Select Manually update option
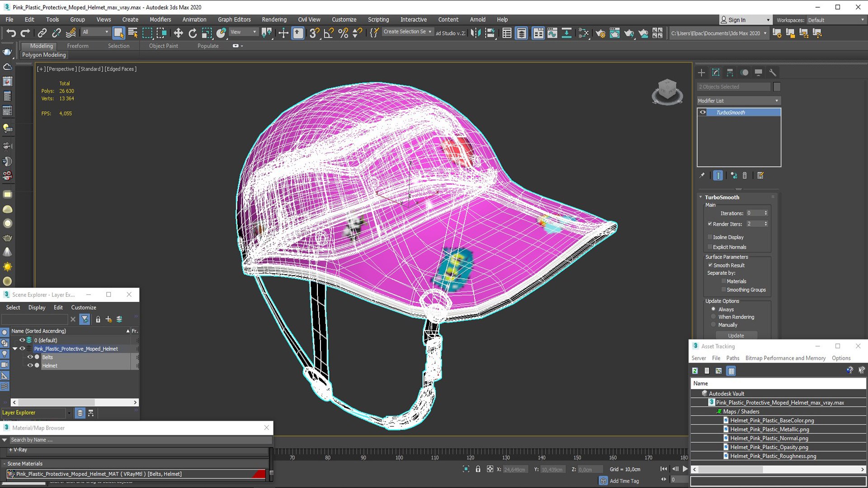The image size is (868, 488). pos(713,324)
